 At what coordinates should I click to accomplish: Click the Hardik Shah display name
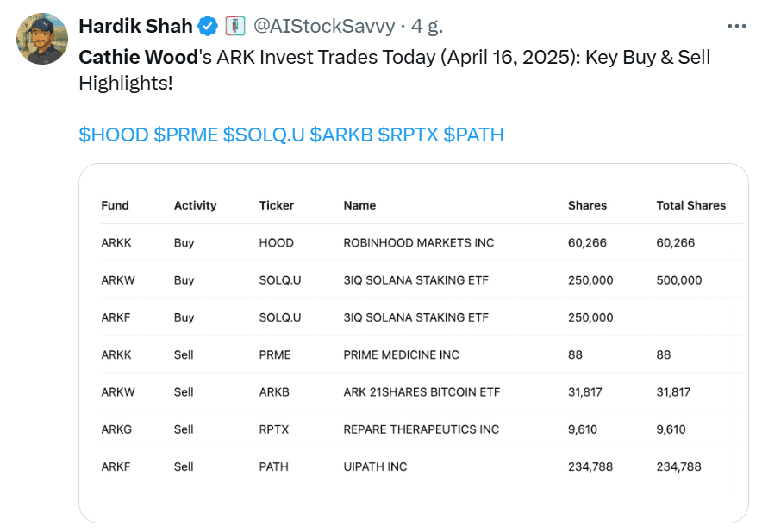coord(135,26)
